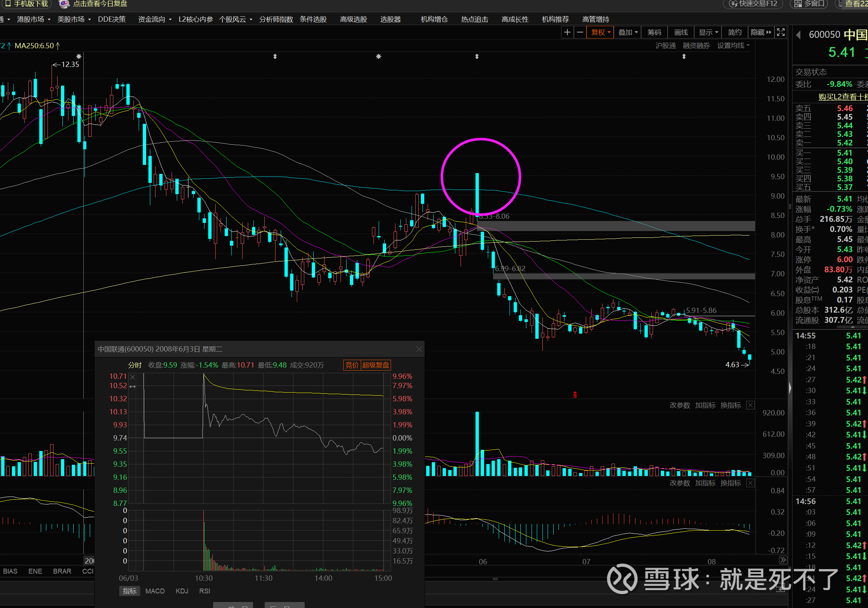Click the red S marker on chart
Image resolution: width=868 pixels, height=608 pixels.
coord(575,395)
